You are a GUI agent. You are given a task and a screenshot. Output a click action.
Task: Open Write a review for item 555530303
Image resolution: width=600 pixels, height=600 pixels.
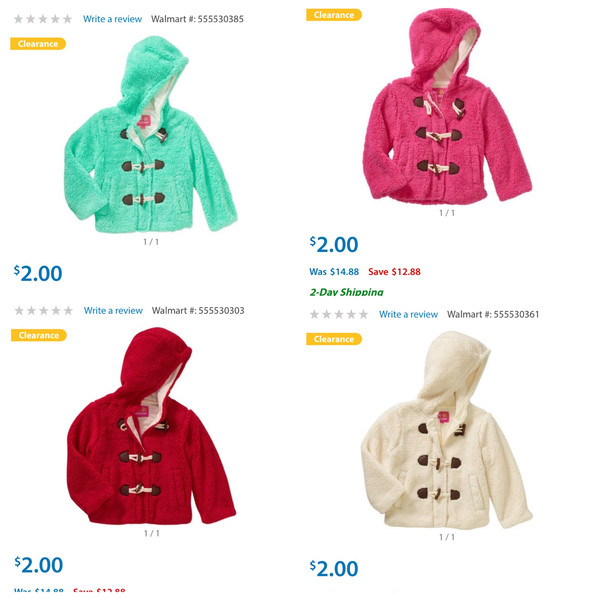[x=113, y=310]
